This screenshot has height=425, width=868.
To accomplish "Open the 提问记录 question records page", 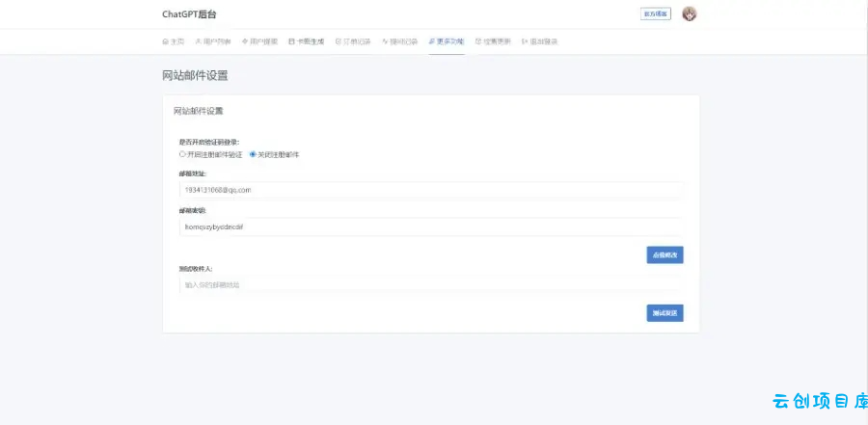I will pyautogui.click(x=399, y=41).
